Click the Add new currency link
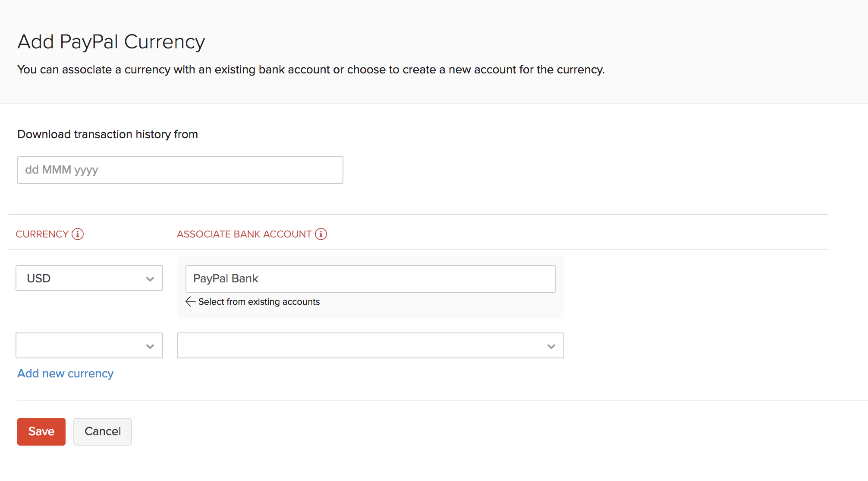This screenshot has width=868, height=481. (x=65, y=373)
